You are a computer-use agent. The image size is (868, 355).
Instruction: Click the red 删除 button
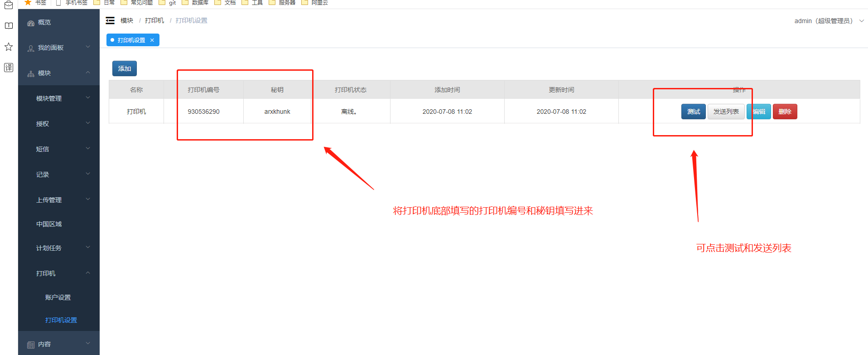[785, 112]
